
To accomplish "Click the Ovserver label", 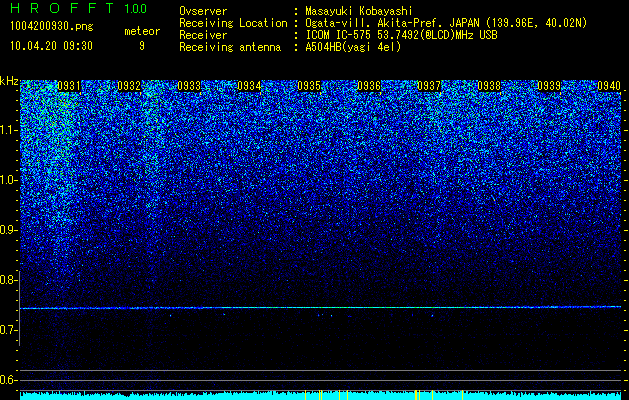I will [x=203, y=11].
